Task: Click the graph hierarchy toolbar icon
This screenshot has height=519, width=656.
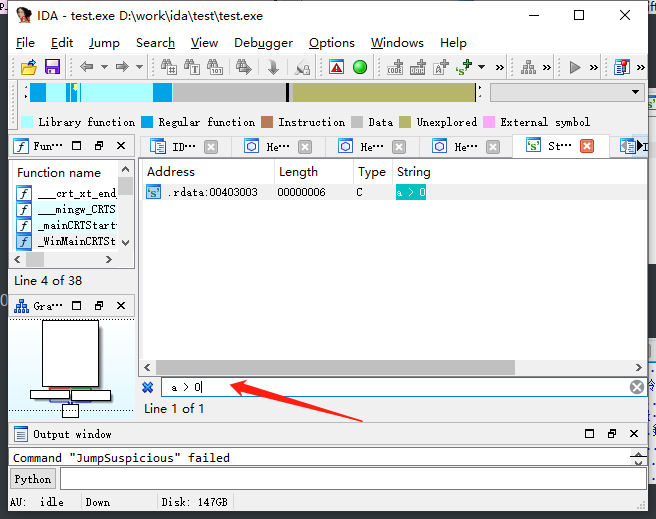Action: click(x=528, y=67)
